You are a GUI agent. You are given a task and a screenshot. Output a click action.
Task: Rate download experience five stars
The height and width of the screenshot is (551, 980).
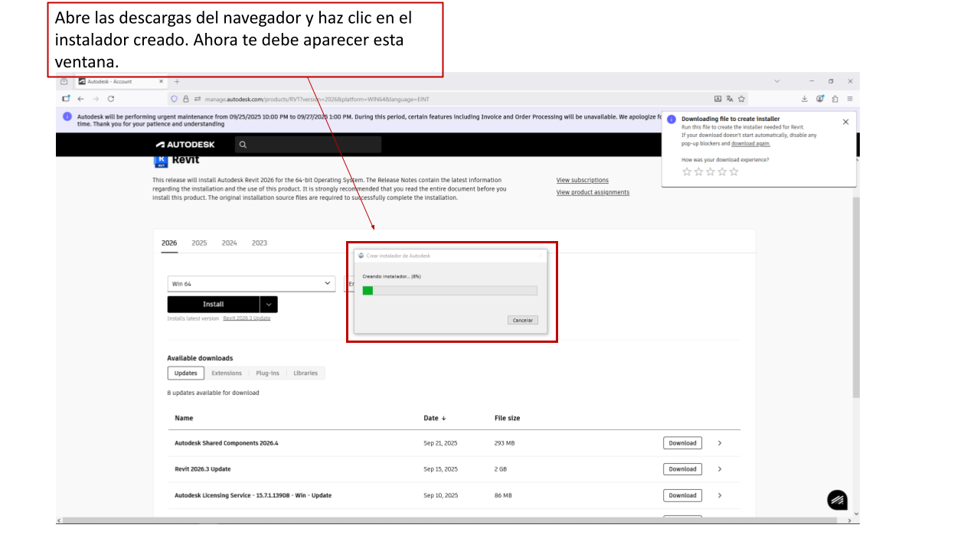(733, 172)
